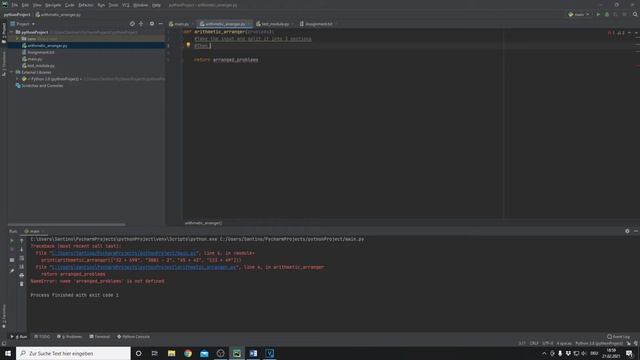Open the Project panel settings gear
Viewport: 640px width, 360px height.
click(x=152, y=24)
